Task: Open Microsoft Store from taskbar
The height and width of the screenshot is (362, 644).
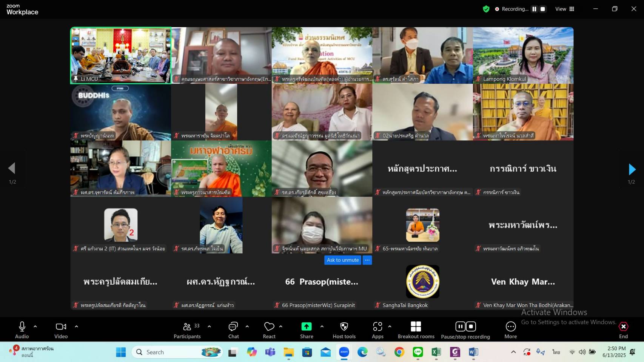Action: coord(307,352)
